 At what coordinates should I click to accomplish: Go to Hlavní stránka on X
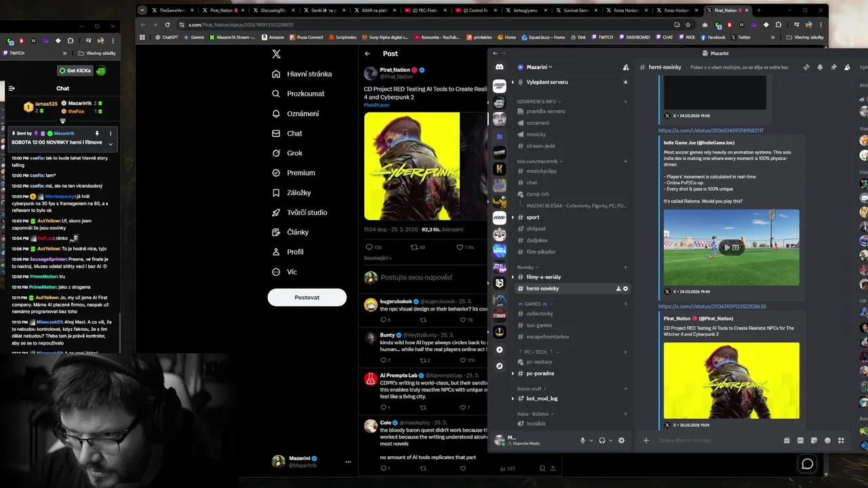click(302, 74)
